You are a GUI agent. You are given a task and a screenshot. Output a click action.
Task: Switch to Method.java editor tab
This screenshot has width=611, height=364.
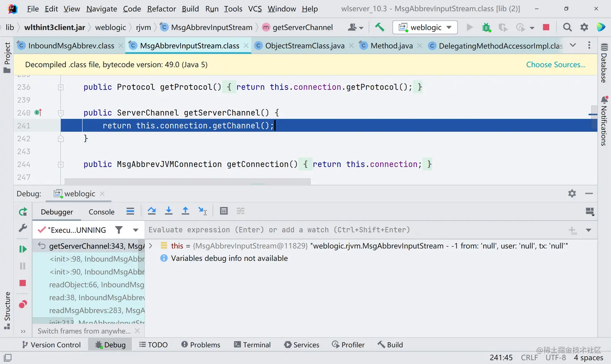[x=392, y=46]
